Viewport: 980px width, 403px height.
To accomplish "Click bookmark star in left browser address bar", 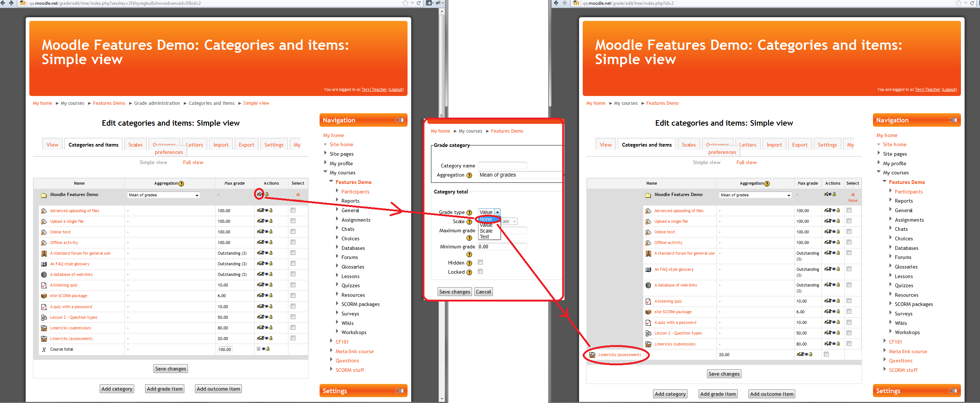I will pyautogui.click(x=406, y=3).
